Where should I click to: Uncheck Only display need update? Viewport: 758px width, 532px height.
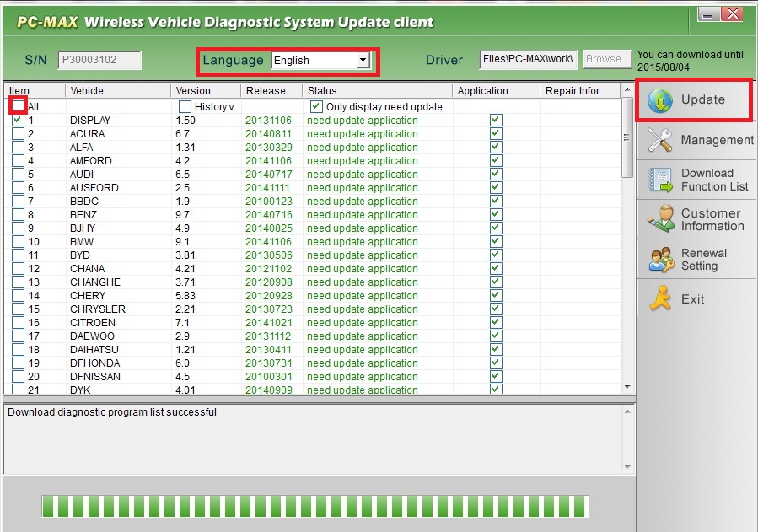click(x=316, y=107)
